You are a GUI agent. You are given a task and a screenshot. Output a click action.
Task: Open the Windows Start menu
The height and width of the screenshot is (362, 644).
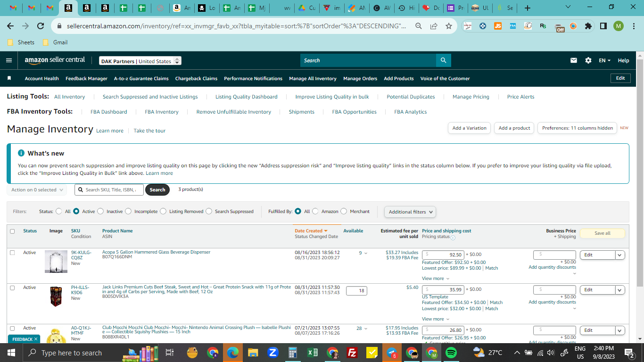(x=11, y=353)
